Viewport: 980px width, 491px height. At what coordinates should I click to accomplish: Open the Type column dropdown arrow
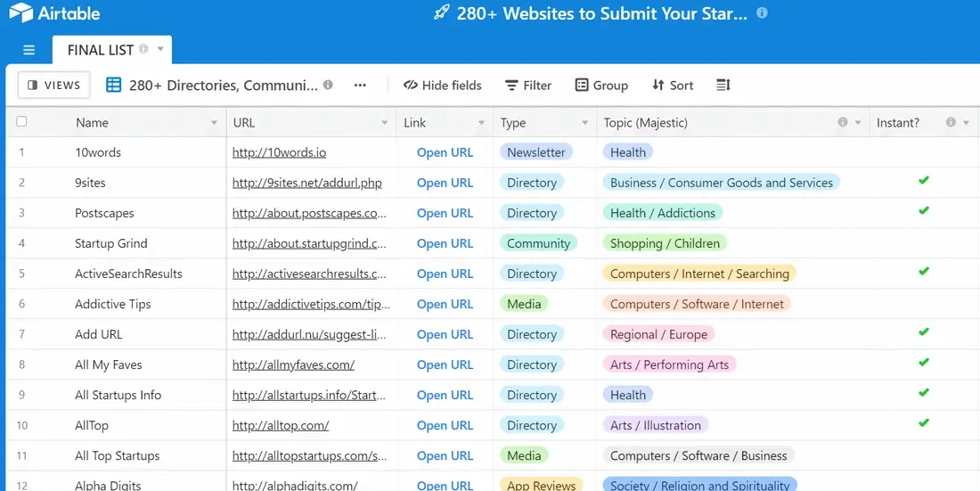[585, 123]
